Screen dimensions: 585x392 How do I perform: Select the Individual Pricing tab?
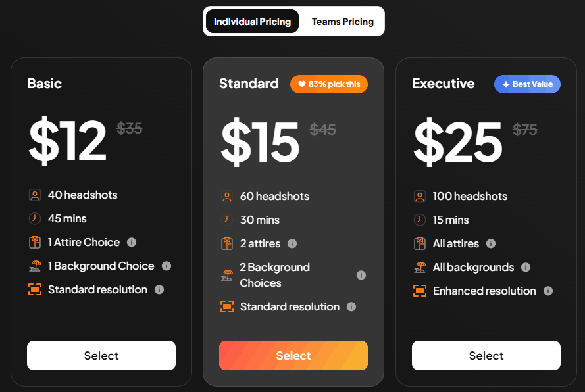pos(251,21)
